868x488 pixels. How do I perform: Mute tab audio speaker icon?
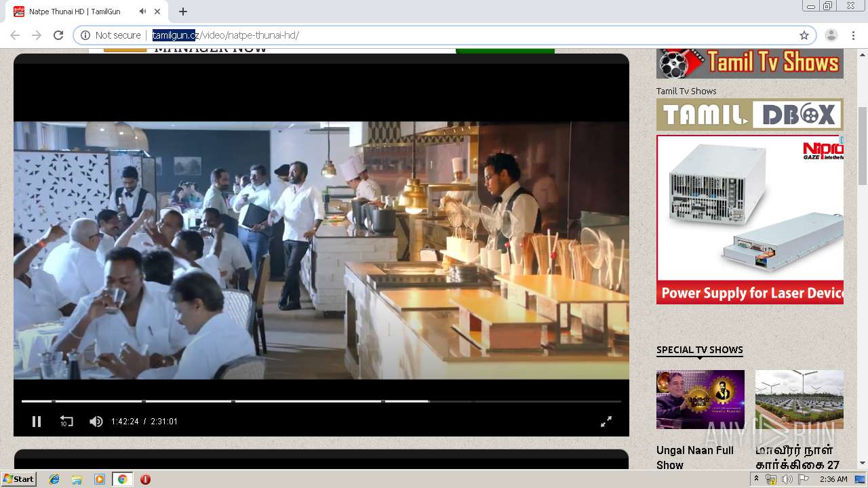(x=142, y=12)
